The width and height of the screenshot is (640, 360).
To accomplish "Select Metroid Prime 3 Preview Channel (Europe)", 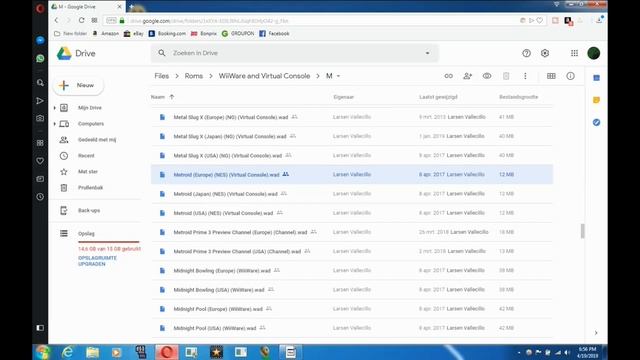I will 352,232.
